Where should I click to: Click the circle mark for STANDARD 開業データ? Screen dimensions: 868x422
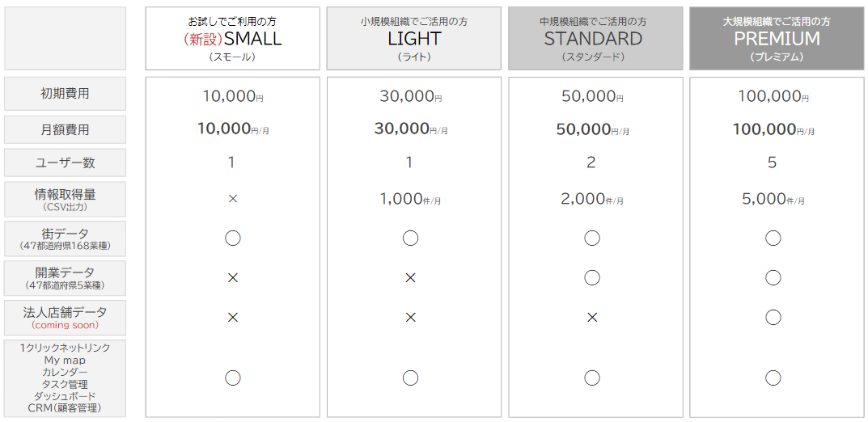click(x=592, y=277)
